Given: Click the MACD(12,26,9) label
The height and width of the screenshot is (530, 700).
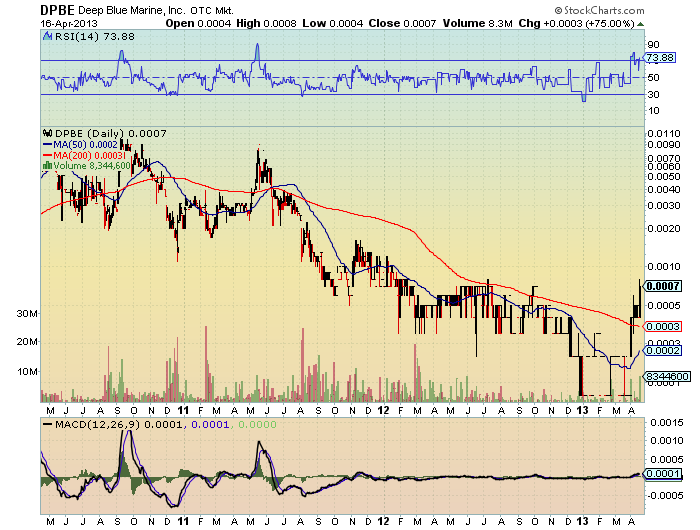Looking at the screenshot, I should coord(97,424).
